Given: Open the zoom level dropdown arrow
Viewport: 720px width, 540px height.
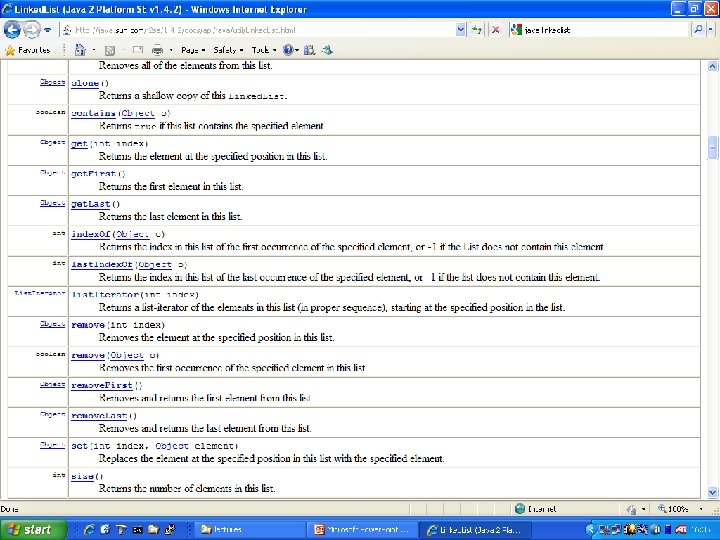Looking at the screenshot, I should pyautogui.click(x=701, y=509).
